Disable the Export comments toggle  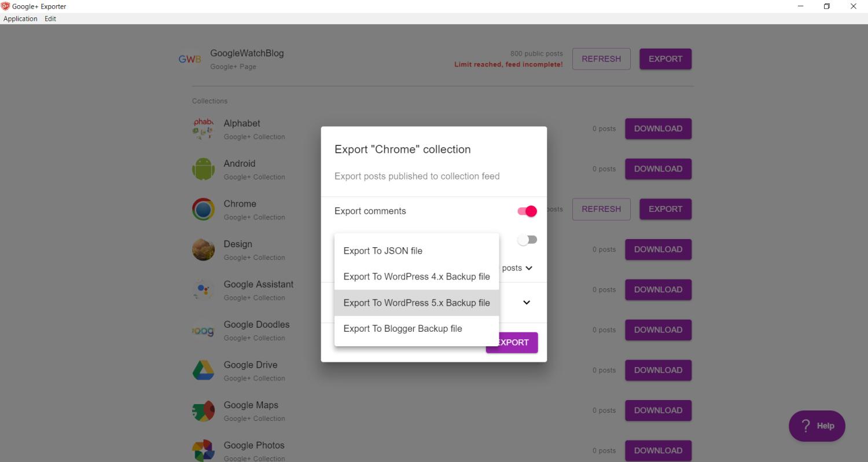pyautogui.click(x=527, y=211)
